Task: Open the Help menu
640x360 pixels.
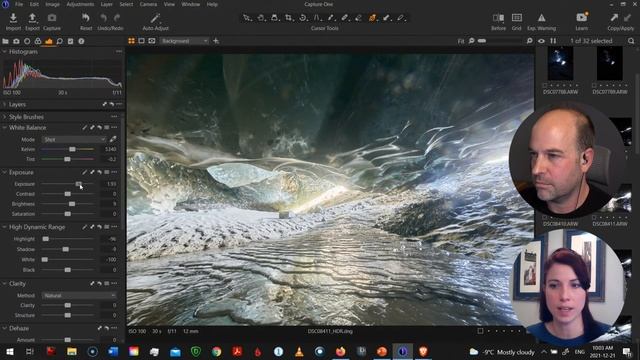Action: [212, 4]
